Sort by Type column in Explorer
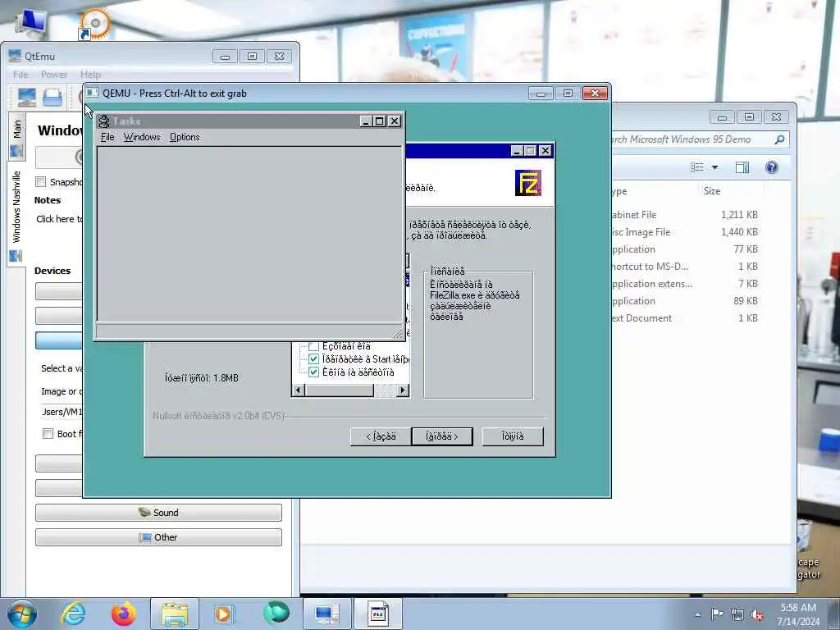The width and height of the screenshot is (840, 630). (x=619, y=191)
